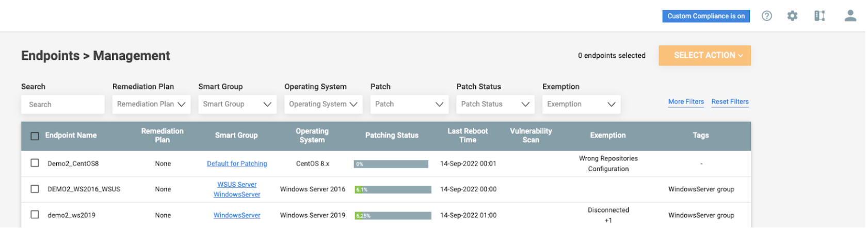Focus the endpoint Search input field
This screenshot has width=868, height=228.
point(63,104)
